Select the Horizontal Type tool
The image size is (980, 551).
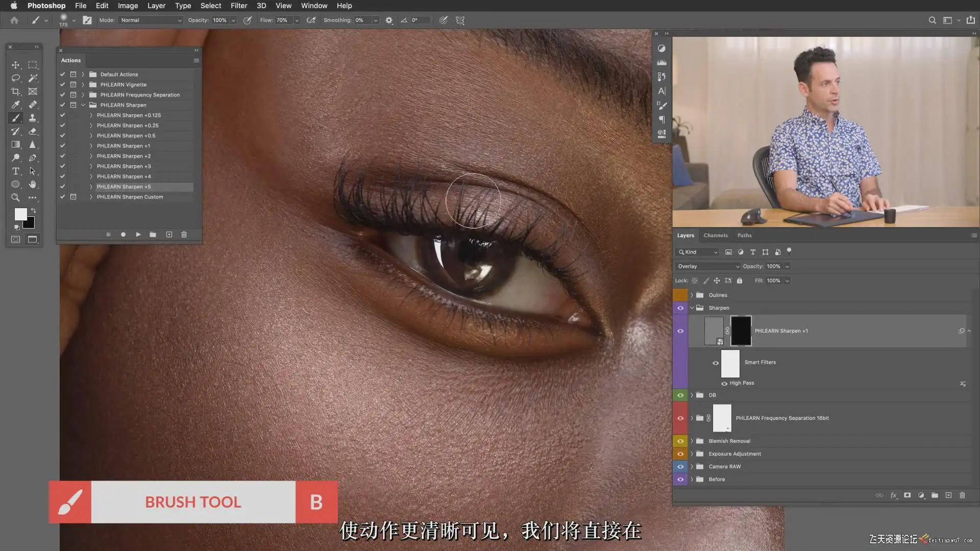coord(15,171)
